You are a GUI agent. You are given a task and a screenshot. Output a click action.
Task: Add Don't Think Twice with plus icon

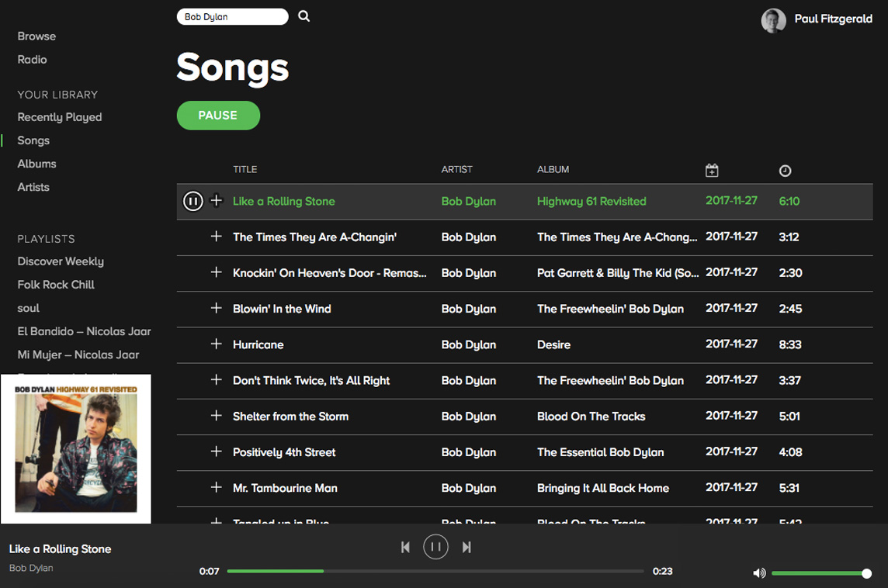pyautogui.click(x=217, y=380)
